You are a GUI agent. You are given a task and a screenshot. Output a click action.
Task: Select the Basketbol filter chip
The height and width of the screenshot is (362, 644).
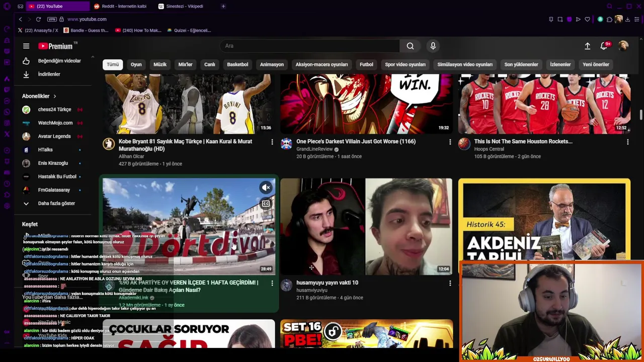click(237, 64)
